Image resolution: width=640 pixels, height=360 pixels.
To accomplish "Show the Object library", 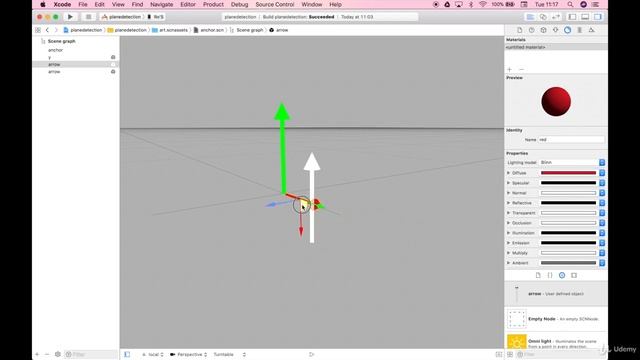I will coord(562,276).
